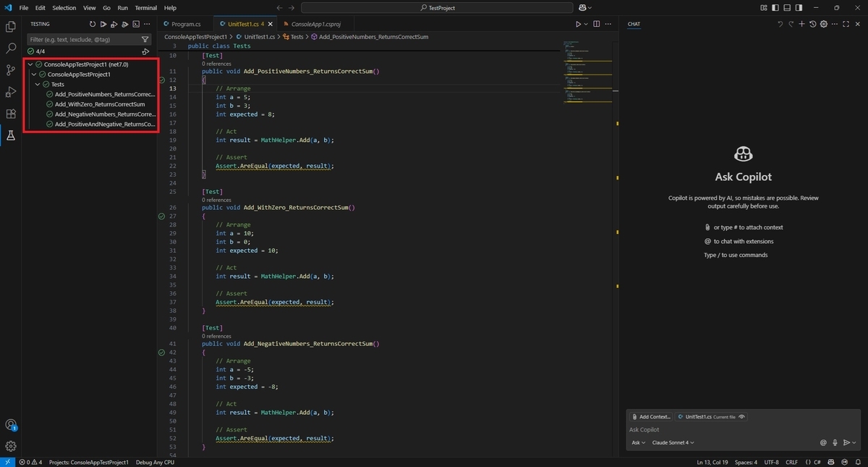Run tests with coverage
The width and height of the screenshot is (868, 467).
tap(125, 24)
